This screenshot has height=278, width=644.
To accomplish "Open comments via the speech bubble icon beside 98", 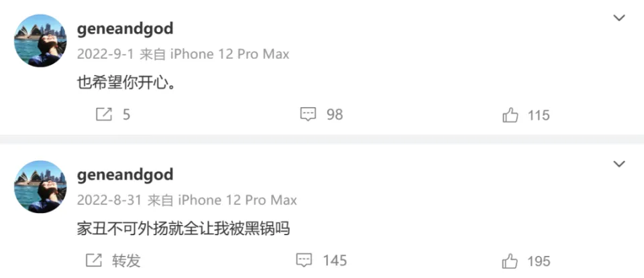I will tap(308, 115).
